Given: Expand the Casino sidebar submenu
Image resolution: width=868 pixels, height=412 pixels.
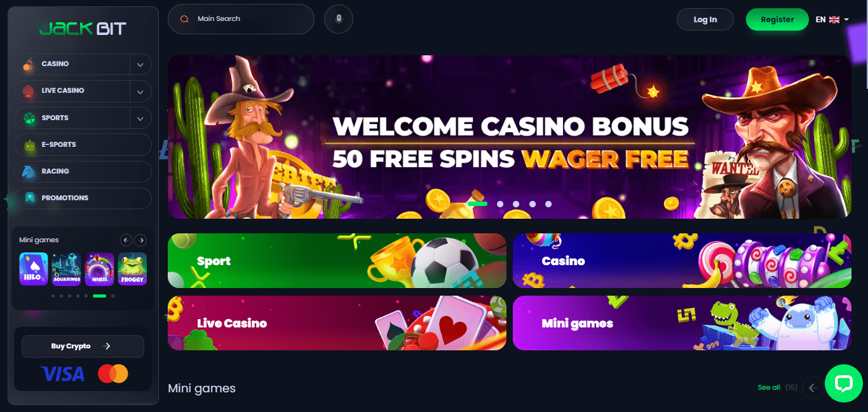Looking at the screenshot, I should point(140,64).
